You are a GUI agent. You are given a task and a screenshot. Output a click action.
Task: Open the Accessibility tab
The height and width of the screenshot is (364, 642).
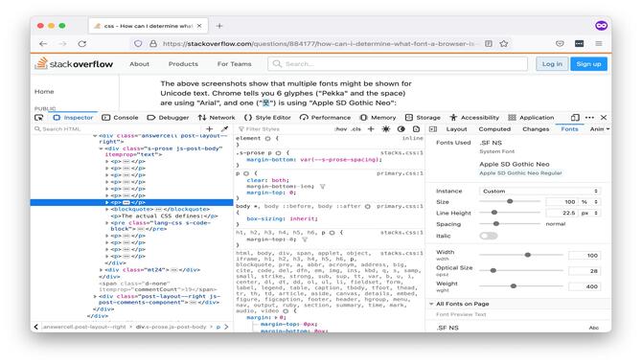(474, 118)
